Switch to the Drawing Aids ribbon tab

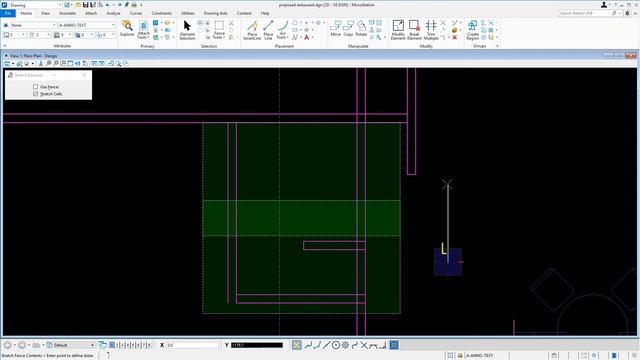pyautogui.click(x=216, y=13)
